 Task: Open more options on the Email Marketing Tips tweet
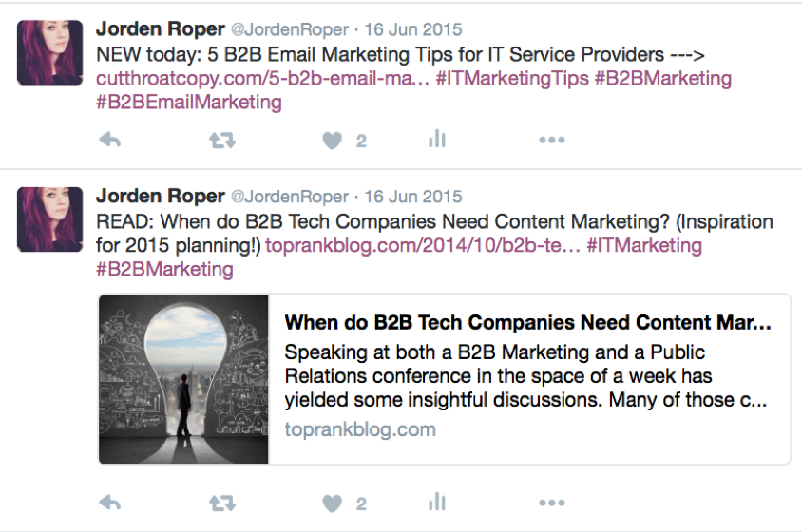pyautogui.click(x=552, y=140)
